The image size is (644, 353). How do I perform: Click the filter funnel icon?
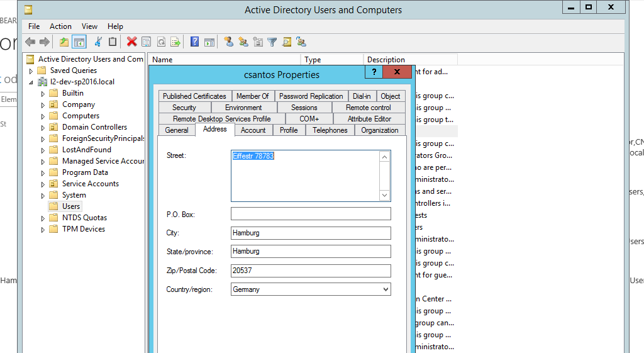pos(272,42)
